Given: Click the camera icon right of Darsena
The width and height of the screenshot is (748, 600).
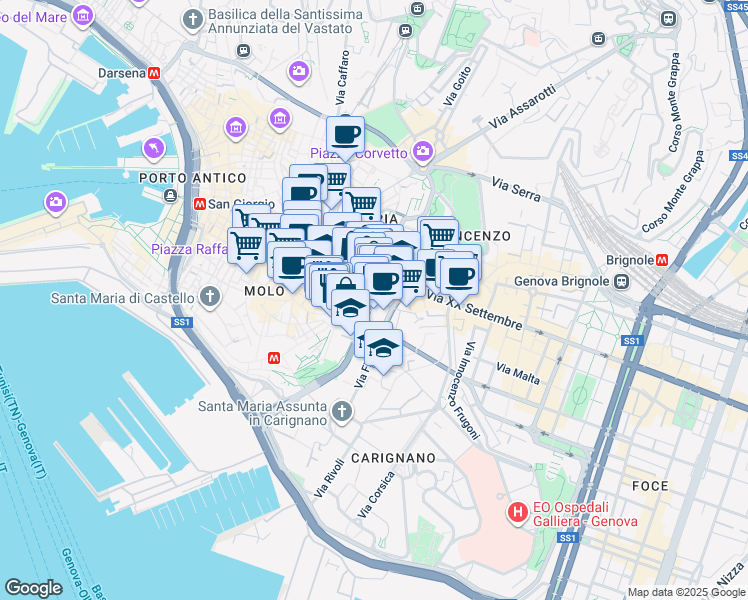Looking at the screenshot, I should coord(299,72).
